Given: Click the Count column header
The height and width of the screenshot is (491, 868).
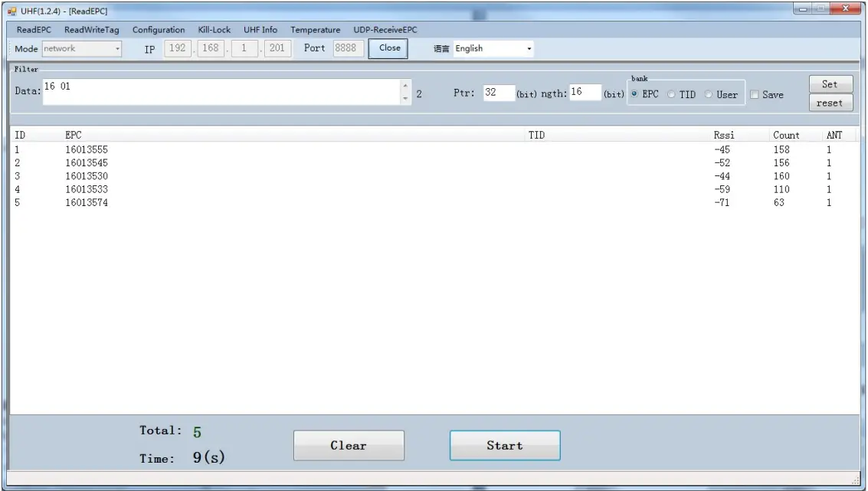Looking at the screenshot, I should 786,135.
